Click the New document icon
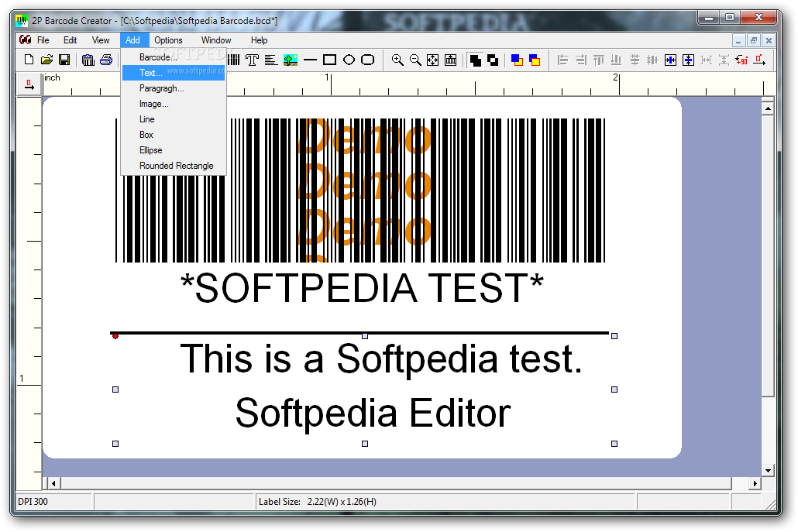 pos(29,60)
